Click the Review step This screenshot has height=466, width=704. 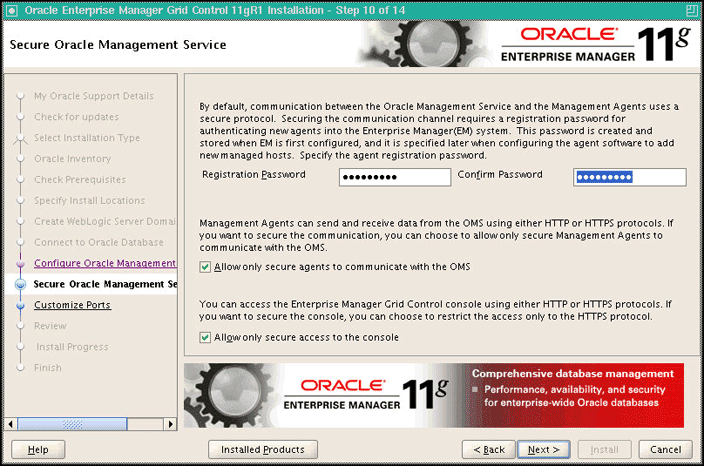click(x=50, y=326)
